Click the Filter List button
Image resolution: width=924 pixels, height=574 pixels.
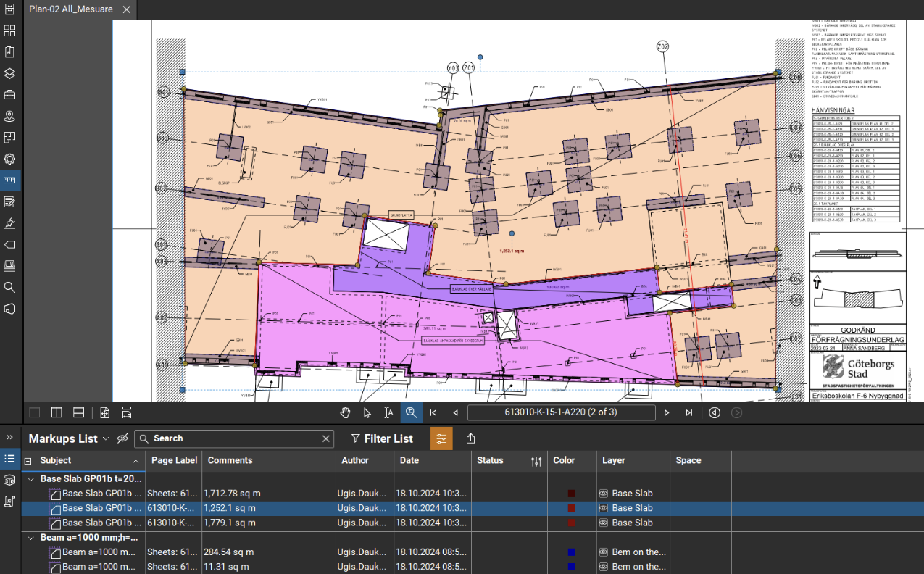pos(382,438)
